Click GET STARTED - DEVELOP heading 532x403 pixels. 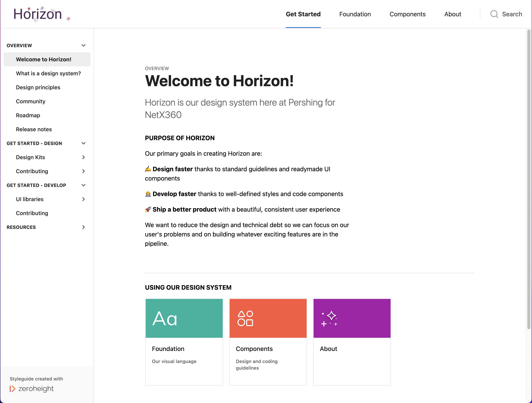36,185
